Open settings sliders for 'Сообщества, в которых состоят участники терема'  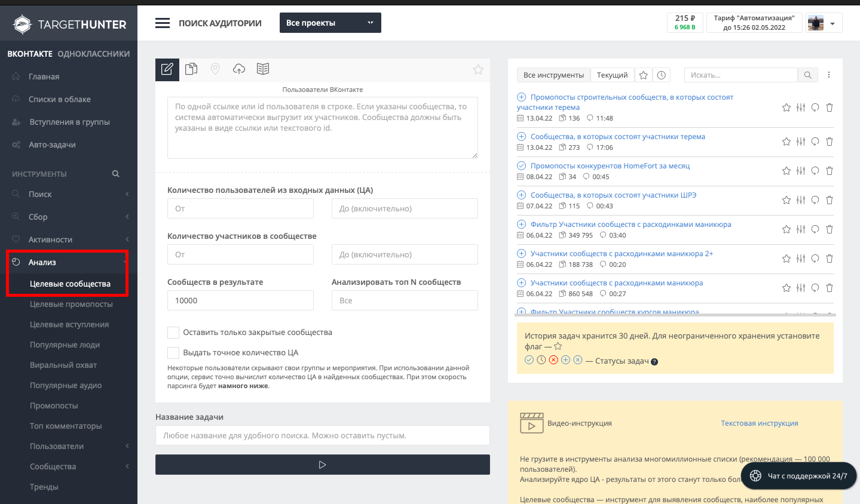pos(801,142)
